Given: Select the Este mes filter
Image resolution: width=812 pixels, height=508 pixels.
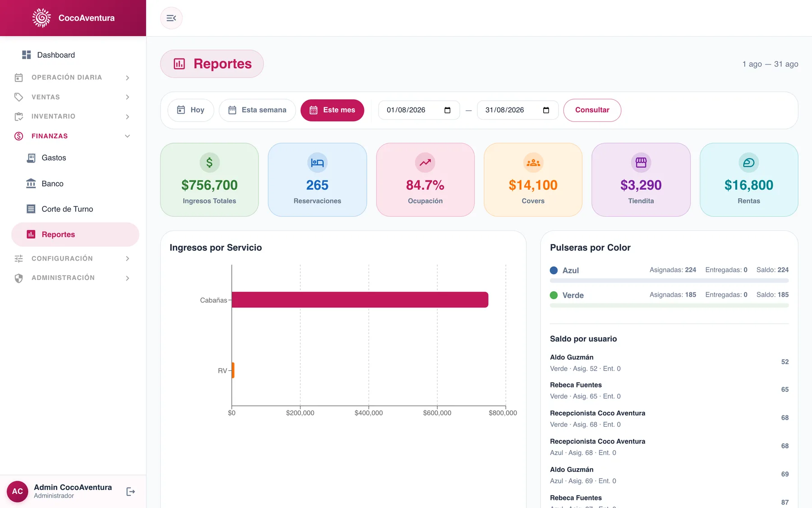Looking at the screenshot, I should [332, 110].
